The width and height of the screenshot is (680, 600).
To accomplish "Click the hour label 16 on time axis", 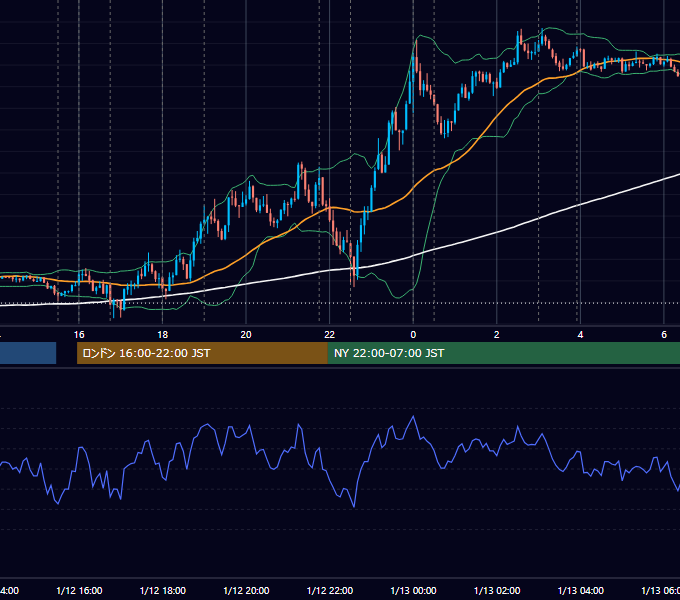I will click(79, 334).
